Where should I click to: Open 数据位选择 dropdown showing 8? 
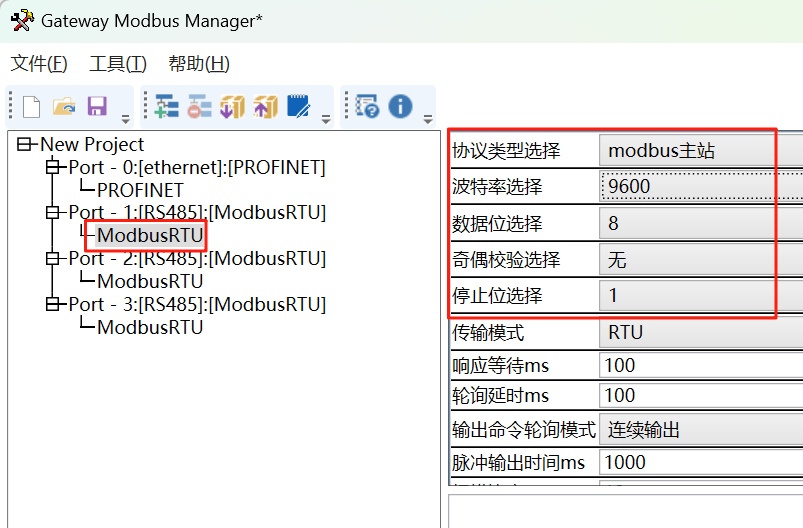(701, 223)
